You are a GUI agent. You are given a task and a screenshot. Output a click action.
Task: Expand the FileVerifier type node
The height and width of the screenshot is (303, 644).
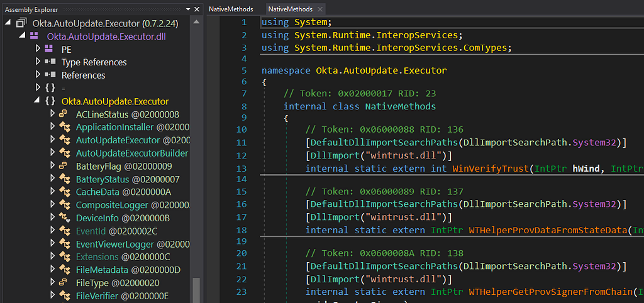point(52,295)
